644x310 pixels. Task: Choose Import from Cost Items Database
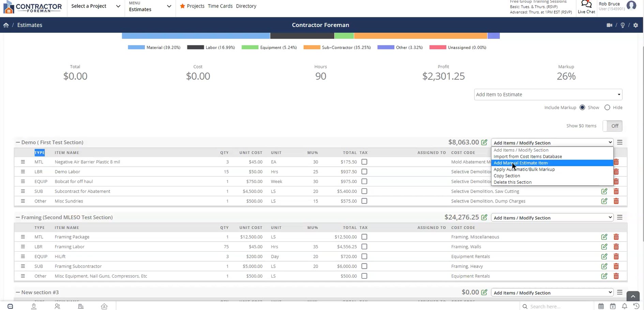click(527, 157)
